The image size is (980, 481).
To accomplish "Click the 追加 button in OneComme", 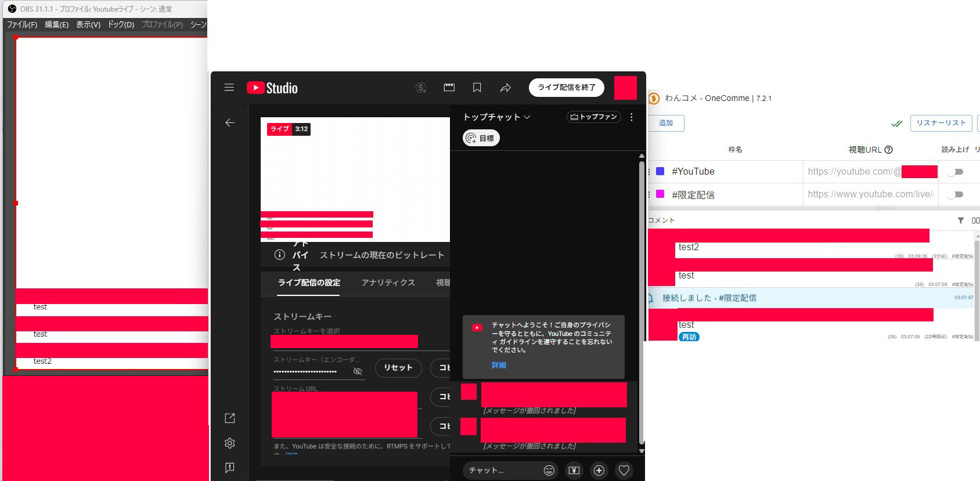I will (x=666, y=123).
